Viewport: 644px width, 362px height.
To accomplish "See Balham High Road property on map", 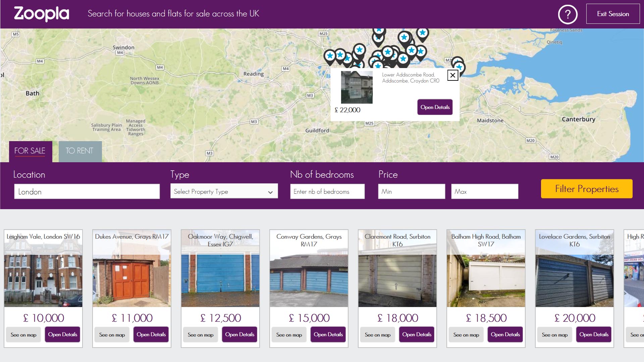I will [466, 335].
